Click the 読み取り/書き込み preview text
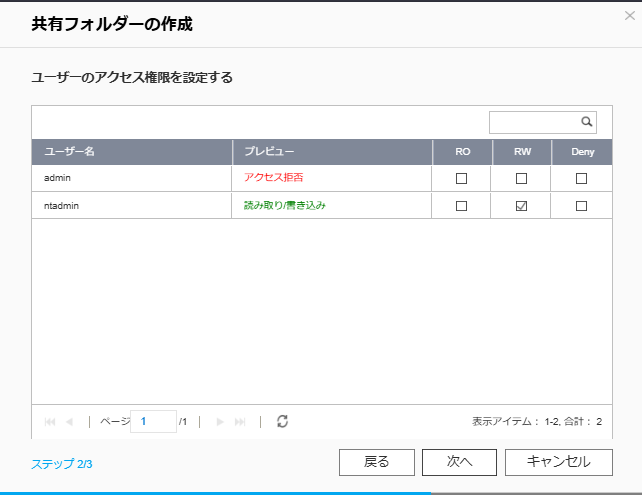 285,205
